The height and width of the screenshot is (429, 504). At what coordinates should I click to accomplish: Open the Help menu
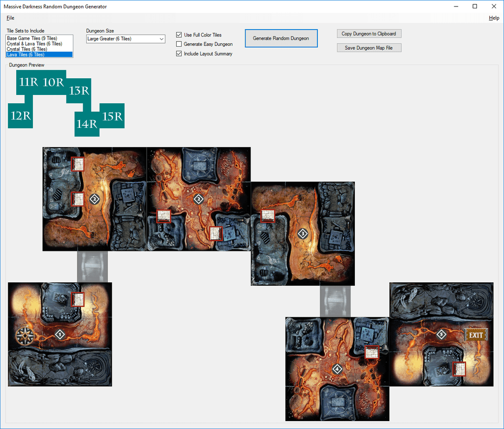click(494, 18)
